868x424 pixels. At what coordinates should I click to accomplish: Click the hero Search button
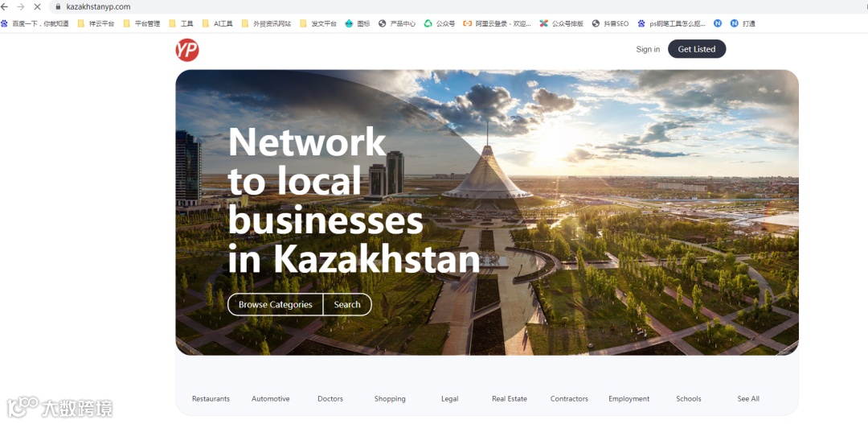pyautogui.click(x=347, y=304)
